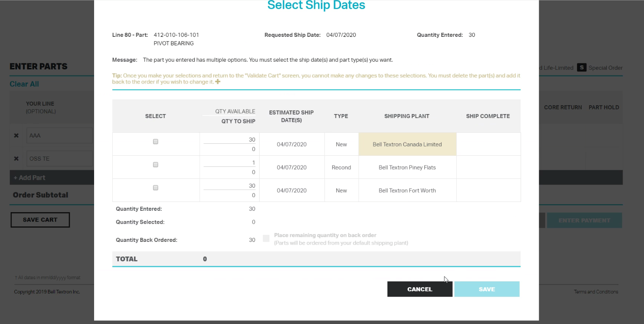
Task: Select the Recond Bell Textron Piney Flats checkbox
Action: (155, 164)
